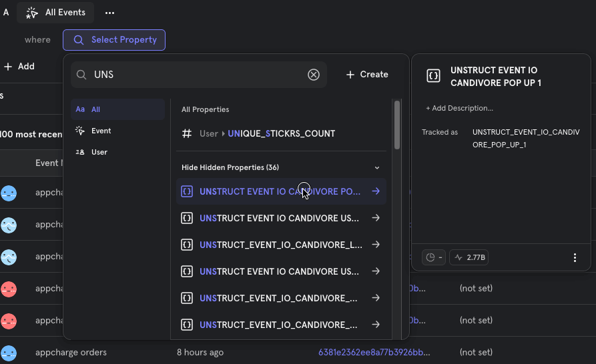
Task: Click Add Description in the details panel
Action: pyautogui.click(x=460, y=108)
